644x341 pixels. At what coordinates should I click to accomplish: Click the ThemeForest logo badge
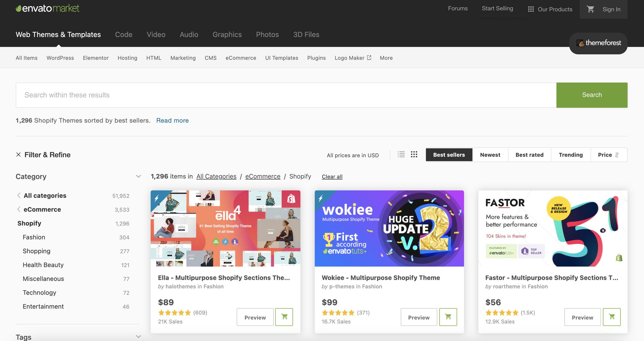[598, 43]
